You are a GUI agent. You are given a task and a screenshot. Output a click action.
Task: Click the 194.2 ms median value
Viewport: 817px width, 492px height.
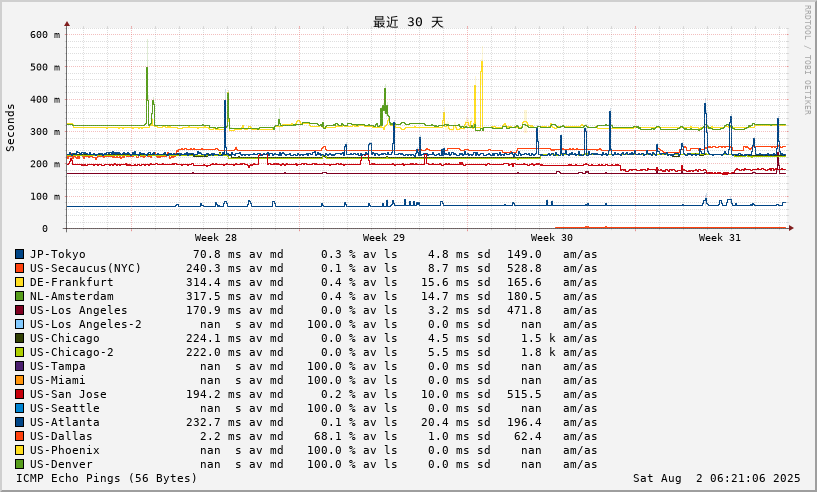tap(214, 395)
